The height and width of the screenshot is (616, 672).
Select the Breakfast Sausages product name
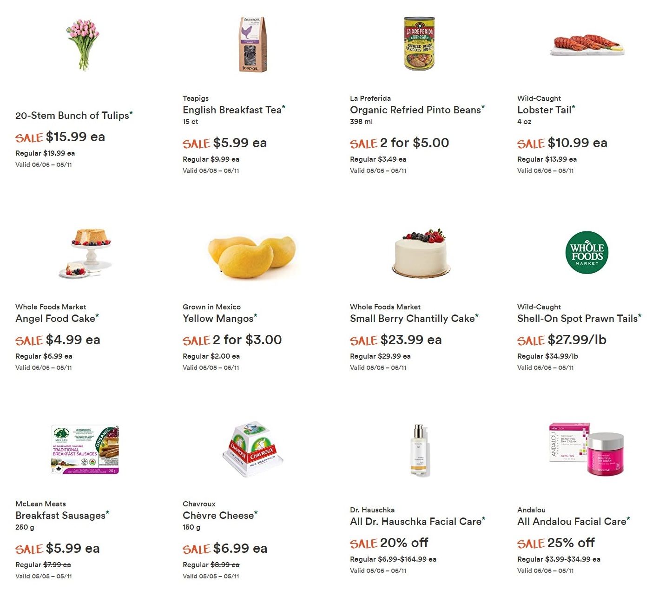coord(60,516)
